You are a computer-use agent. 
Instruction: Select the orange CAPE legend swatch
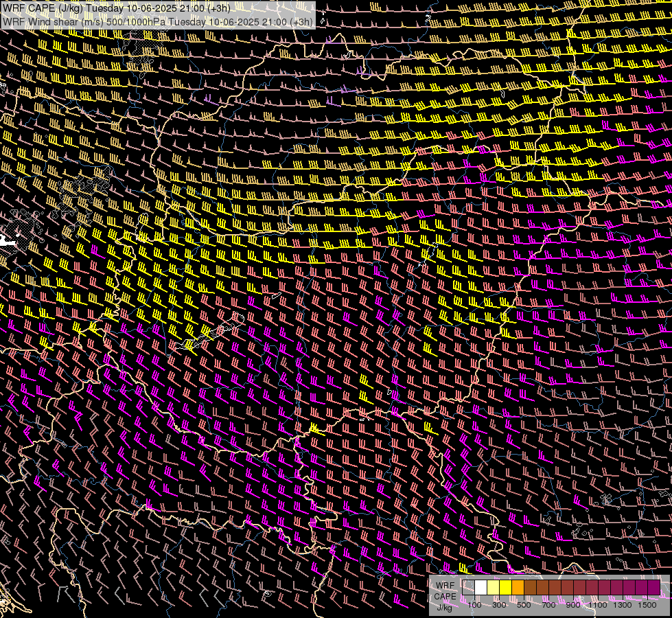pos(518,587)
